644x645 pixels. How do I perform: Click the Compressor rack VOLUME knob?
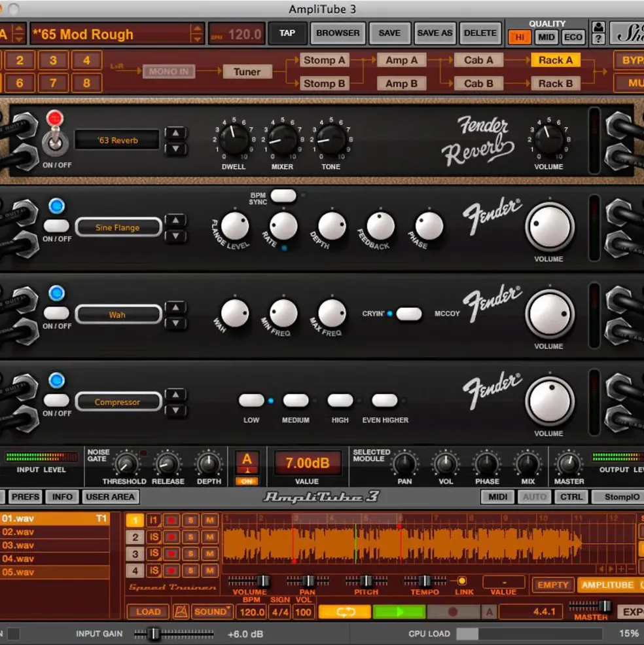click(x=549, y=401)
